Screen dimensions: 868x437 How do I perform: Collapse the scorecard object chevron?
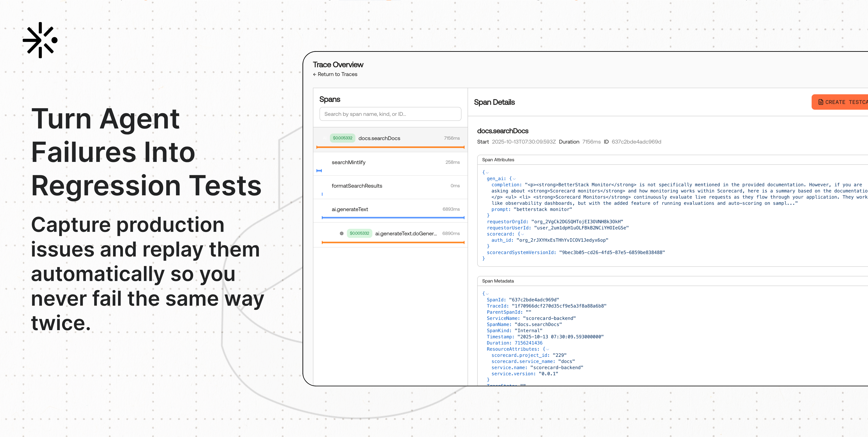523,234
